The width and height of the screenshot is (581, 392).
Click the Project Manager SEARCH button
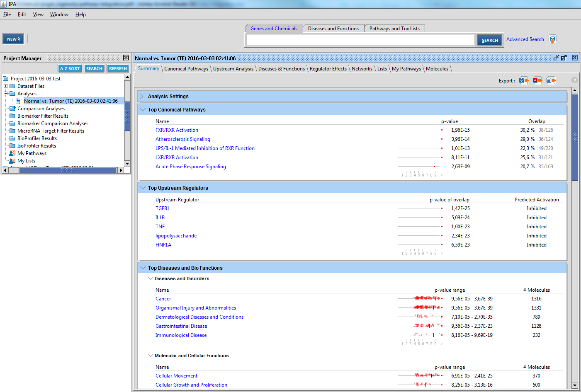pos(94,68)
